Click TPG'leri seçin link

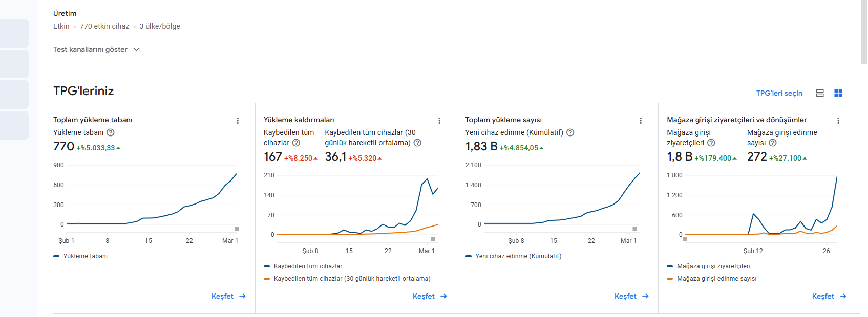(779, 93)
